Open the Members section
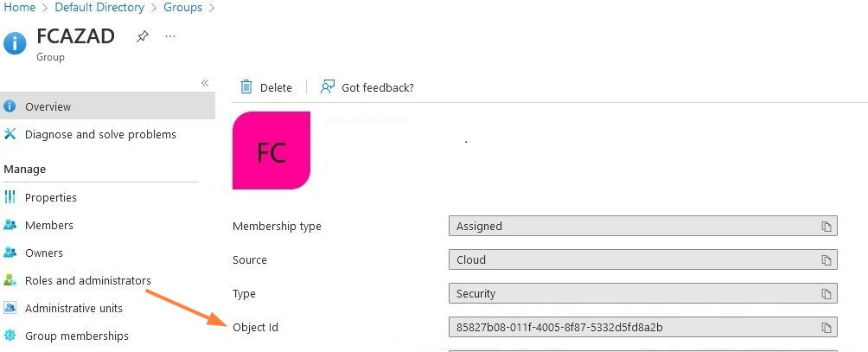The image size is (868, 352). 49,226
